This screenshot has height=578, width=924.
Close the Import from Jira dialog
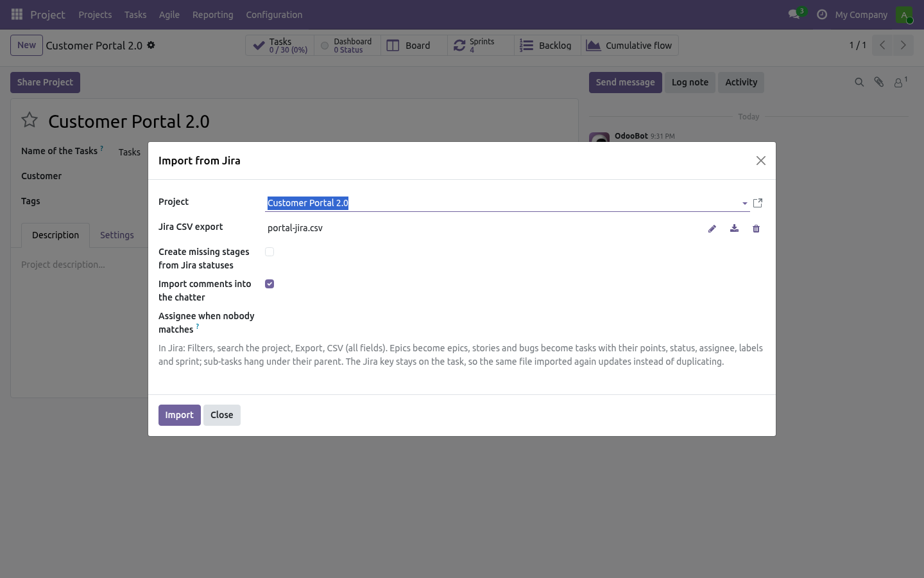coord(761,161)
